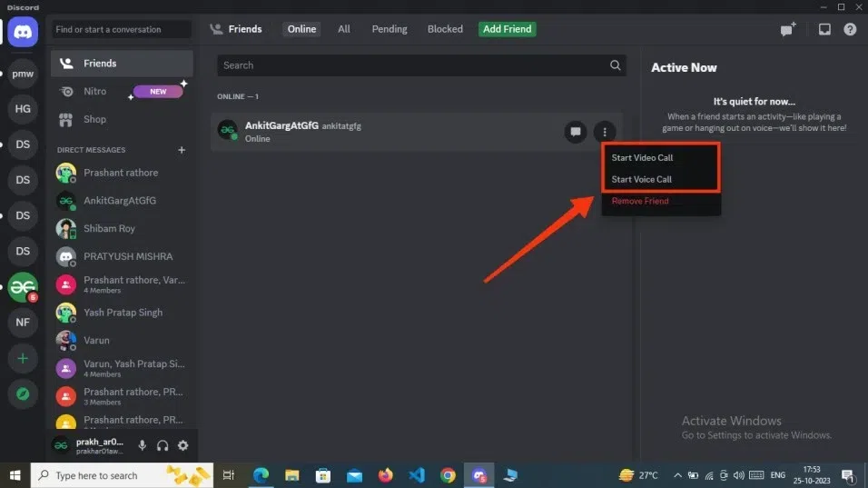The width and height of the screenshot is (868, 488).
Task: Open the NF server
Action: coord(23,323)
